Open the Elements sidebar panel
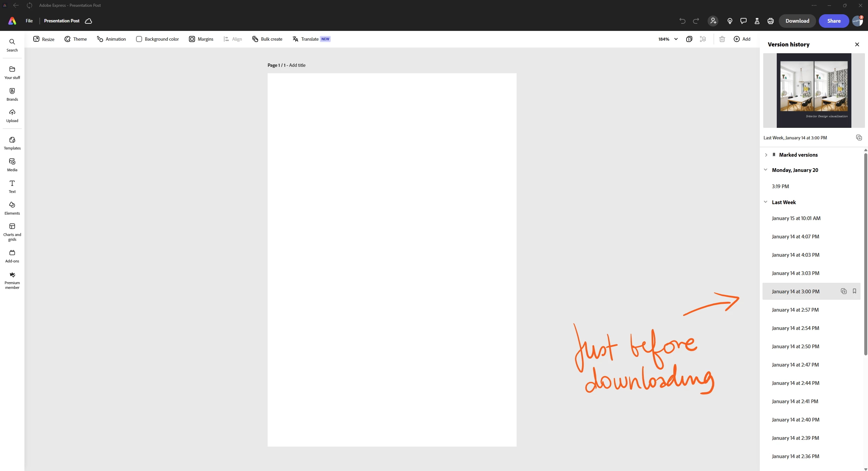868x471 pixels. pos(12,208)
